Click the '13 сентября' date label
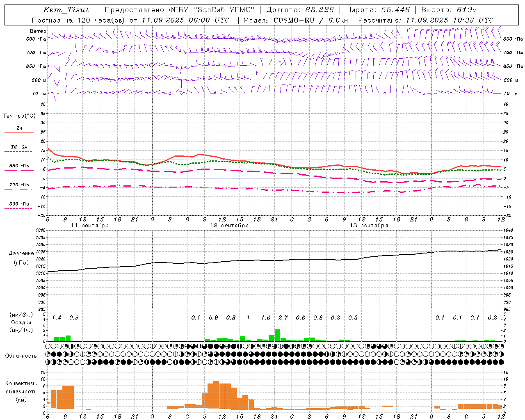 point(369,226)
